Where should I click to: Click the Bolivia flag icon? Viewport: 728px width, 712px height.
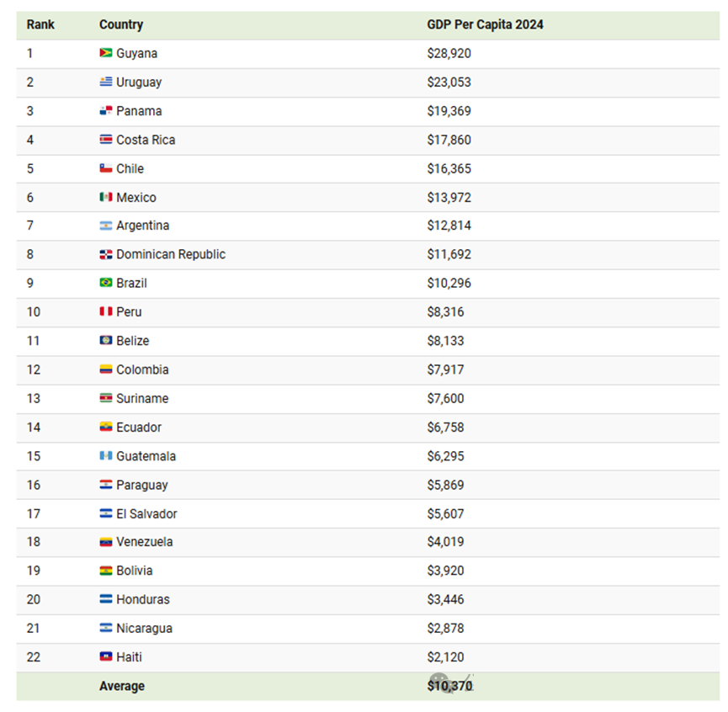coord(106,571)
